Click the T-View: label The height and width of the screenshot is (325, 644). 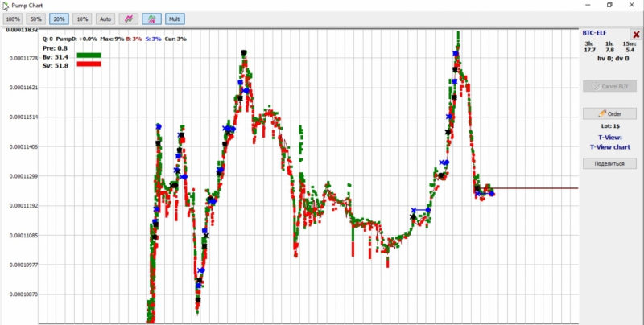(x=609, y=138)
